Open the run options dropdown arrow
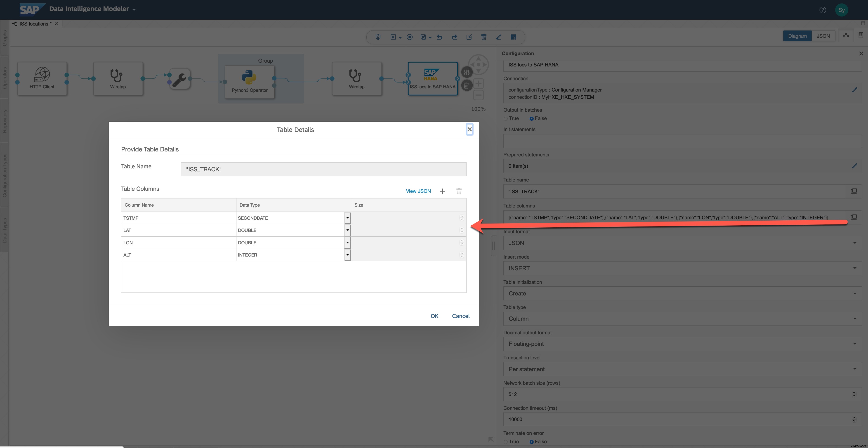Screen dimensions: 868x448 tap(400, 38)
